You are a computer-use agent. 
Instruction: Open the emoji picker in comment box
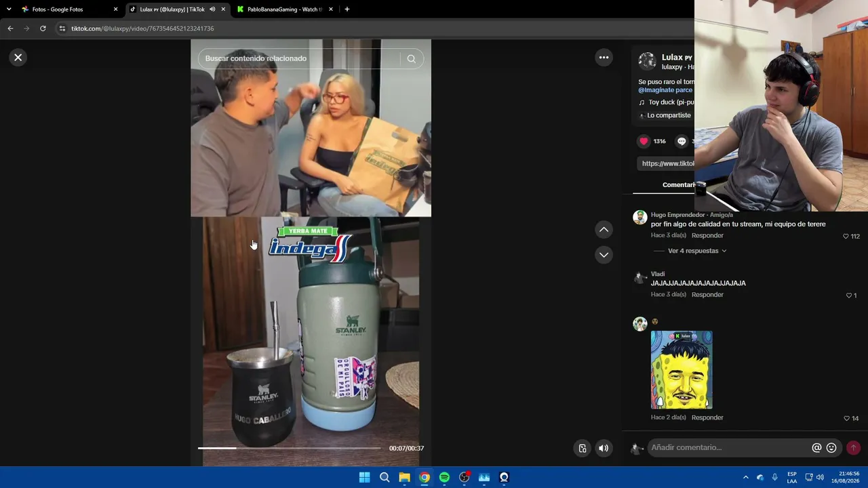831,448
